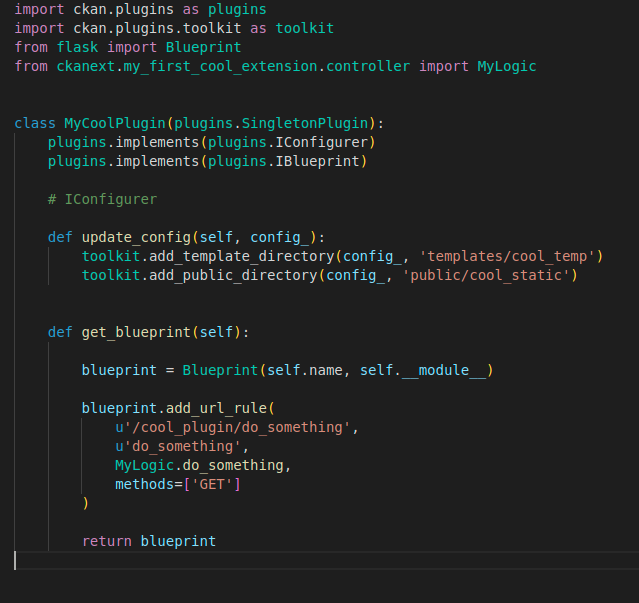Click 'config_' parameter in update_config definition
639x603 pixels.
(280, 237)
